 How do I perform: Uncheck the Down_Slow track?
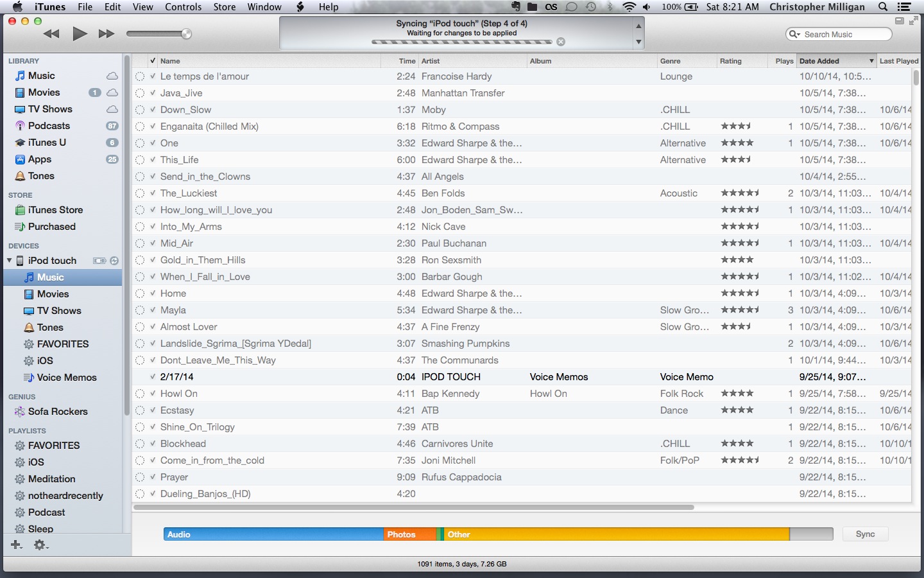pyautogui.click(x=153, y=110)
